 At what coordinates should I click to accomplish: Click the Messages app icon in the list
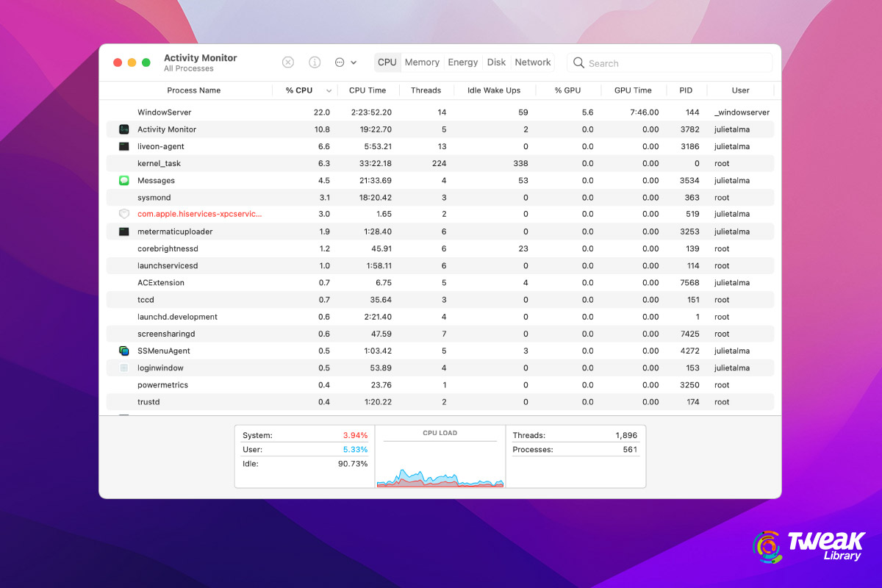pyautogui.click(x=123, y=180)
